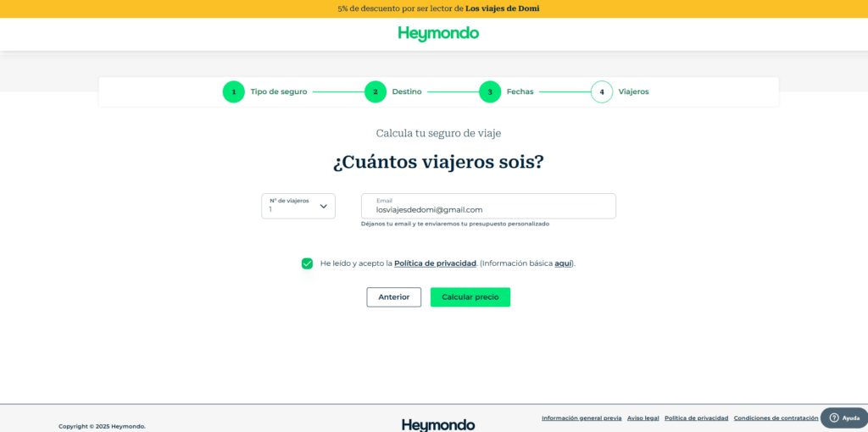Click the Heymondo logo in the header
Image resolution: width=868 pixels, height=432 pixels.
[x=438, y=34]
